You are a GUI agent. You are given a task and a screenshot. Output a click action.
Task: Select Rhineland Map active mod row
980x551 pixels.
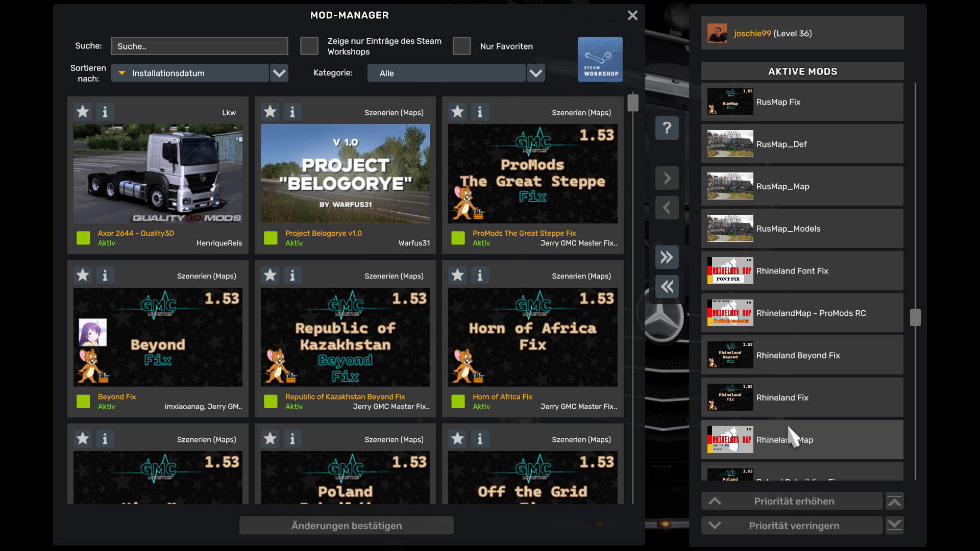802,440
